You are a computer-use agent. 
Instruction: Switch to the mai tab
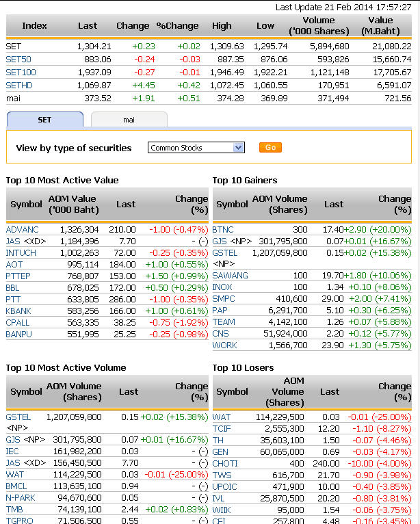point(129,120)
